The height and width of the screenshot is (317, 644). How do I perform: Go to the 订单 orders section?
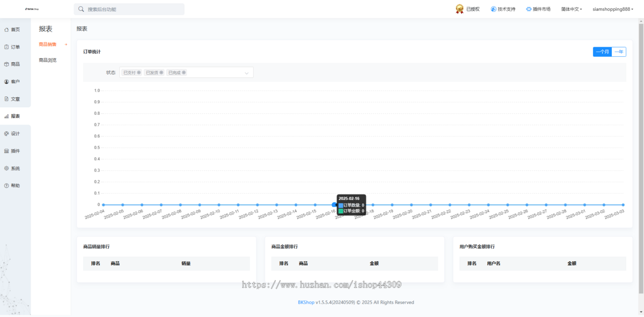point(12,47)
